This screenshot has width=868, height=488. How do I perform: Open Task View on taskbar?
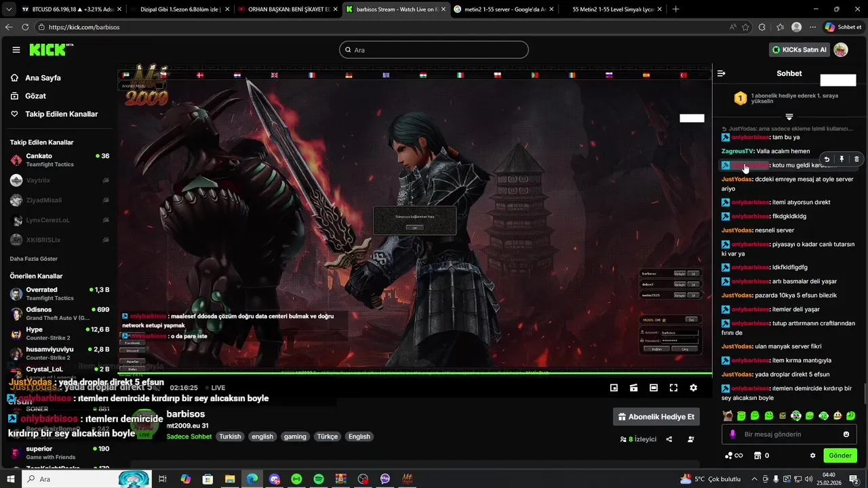click(163, 479)
